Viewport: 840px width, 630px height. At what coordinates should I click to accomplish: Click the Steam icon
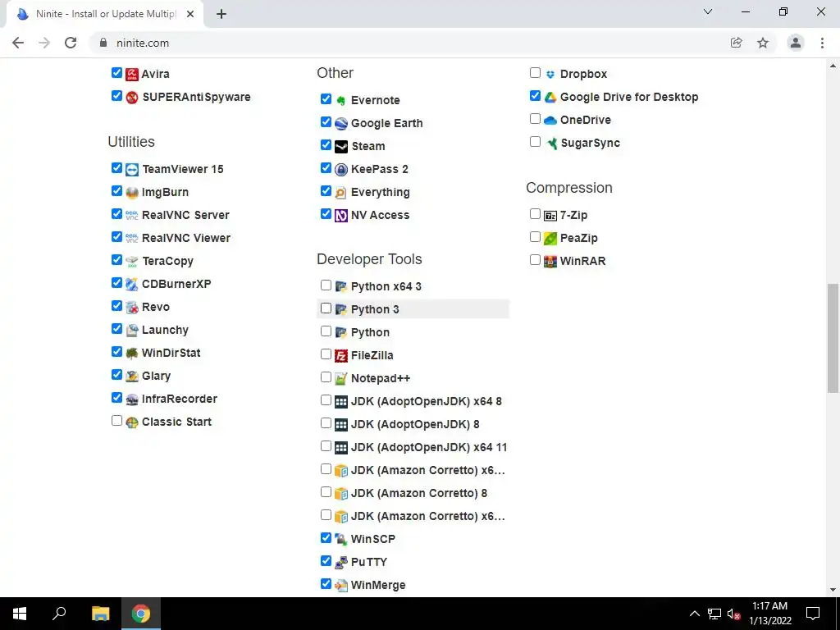click(341, 146)
